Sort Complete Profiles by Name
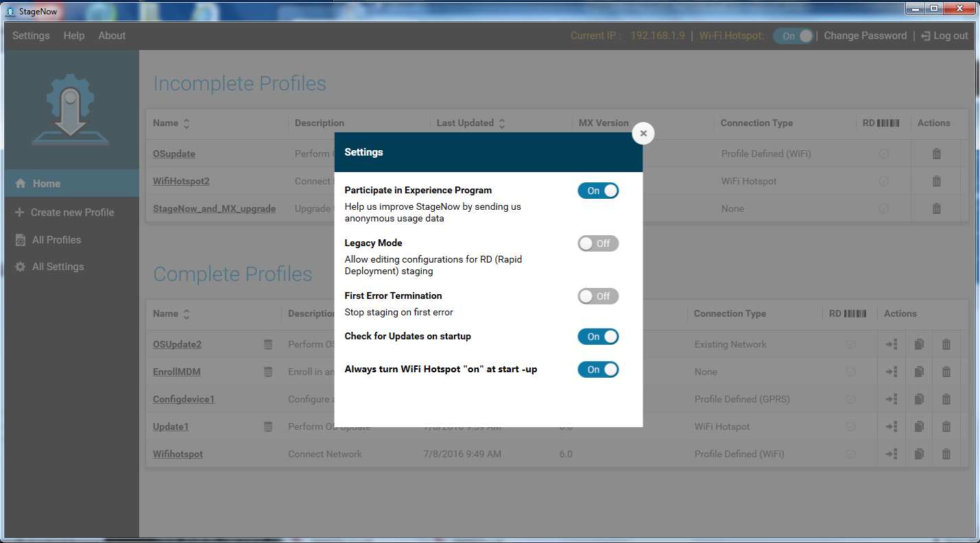Screen dimensions: 980x543 [x=187, y=314]
